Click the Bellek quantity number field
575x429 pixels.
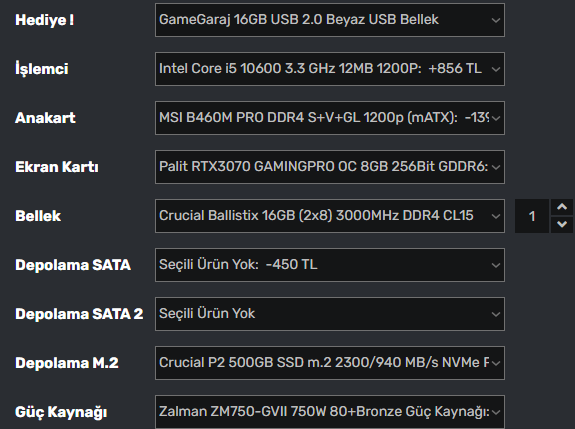click(532, 216)
